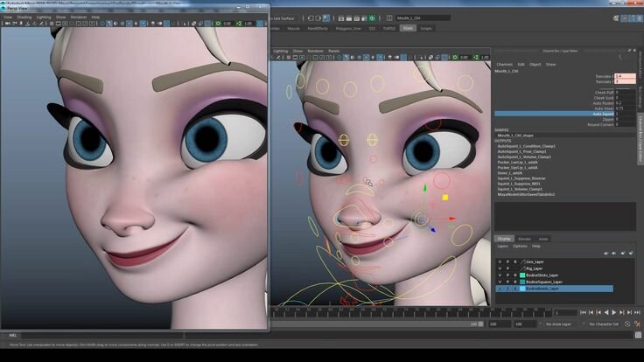Switch to the Render layer tab
The width and height of the screenshot is (644, 362).
click(524, 239)
